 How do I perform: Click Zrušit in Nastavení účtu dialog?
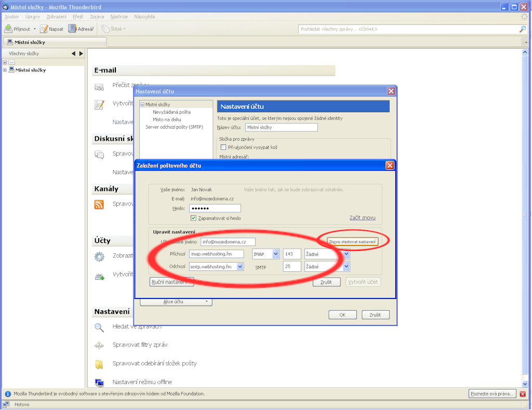pyautogui.click(x=375, y=315)
